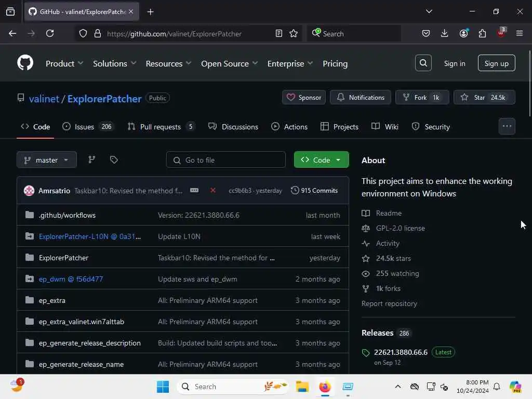The height and width of the screenshot is (399, 532).
Task: Open tracking protection shield icon
Action: pyautogui.click(x=83, y=33)
